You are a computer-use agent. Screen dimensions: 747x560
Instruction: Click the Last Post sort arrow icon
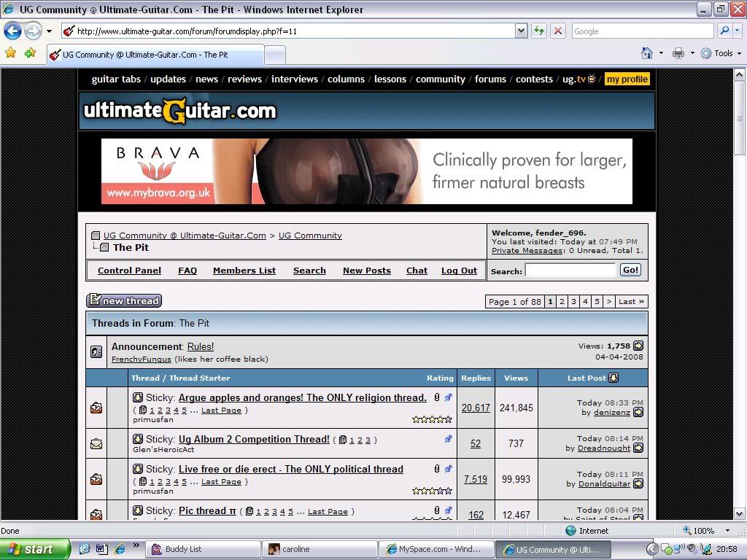(614, 378)
